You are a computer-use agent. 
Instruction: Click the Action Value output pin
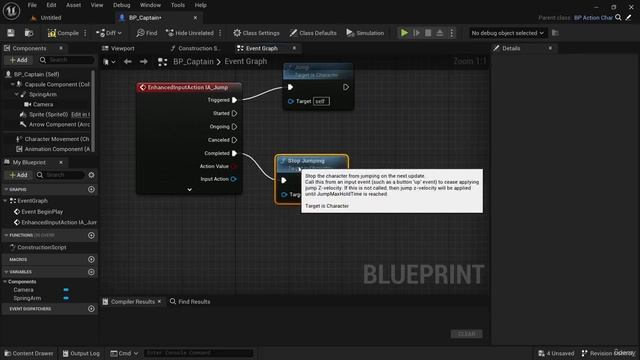pyautogui.click(x=234, y=167)
